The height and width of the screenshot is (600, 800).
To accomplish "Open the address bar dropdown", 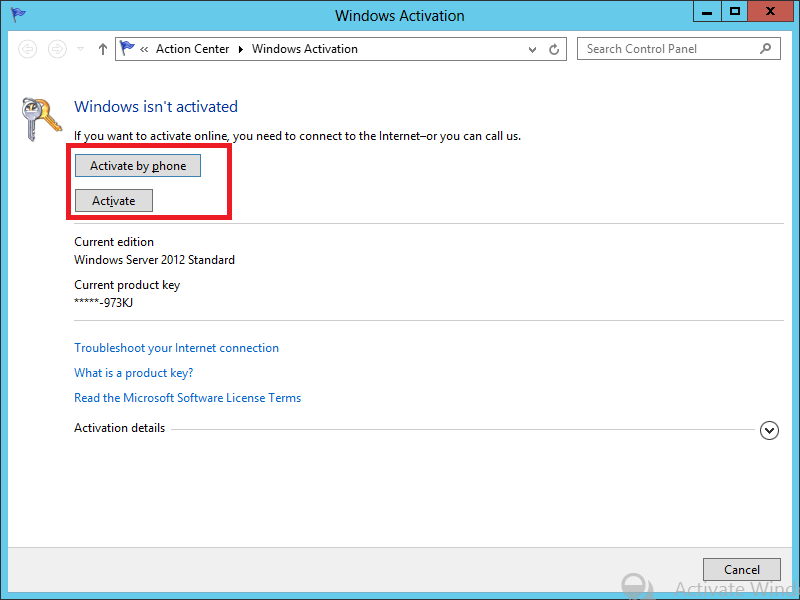I will pyautogui.click(x=532, y=48).
